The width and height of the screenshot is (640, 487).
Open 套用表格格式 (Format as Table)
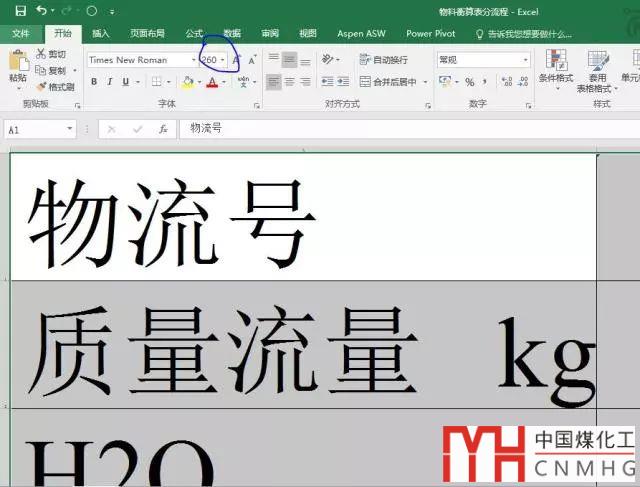pyautogui.click(x=597, y=71)
